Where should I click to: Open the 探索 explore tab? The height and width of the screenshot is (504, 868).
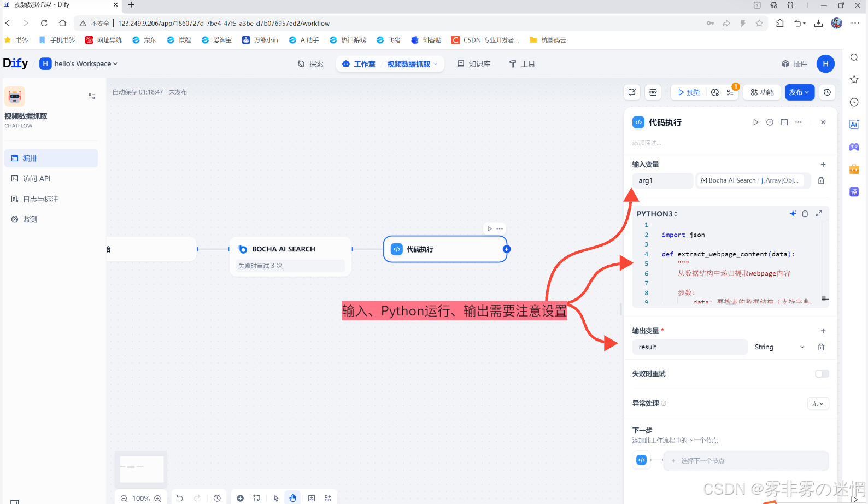(x=310, y=64)
